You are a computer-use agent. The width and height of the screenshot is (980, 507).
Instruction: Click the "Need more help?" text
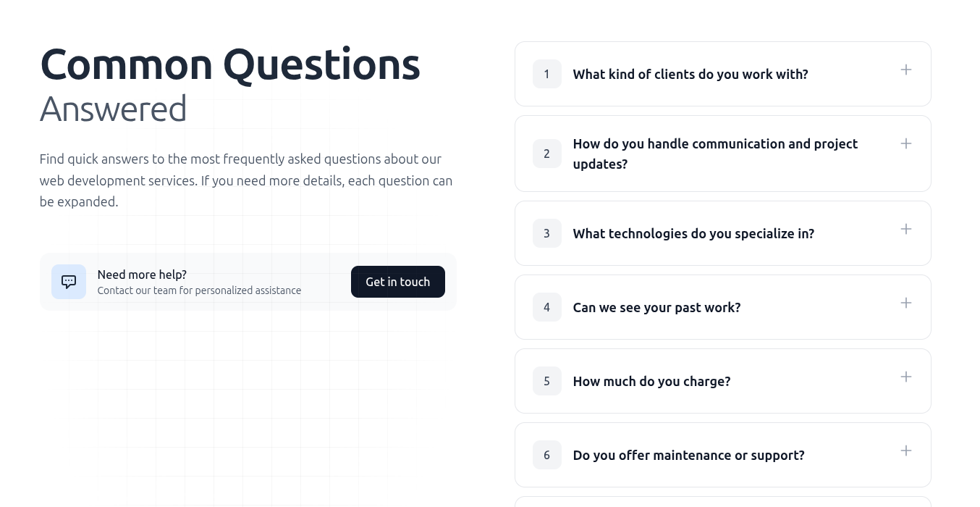142,275
